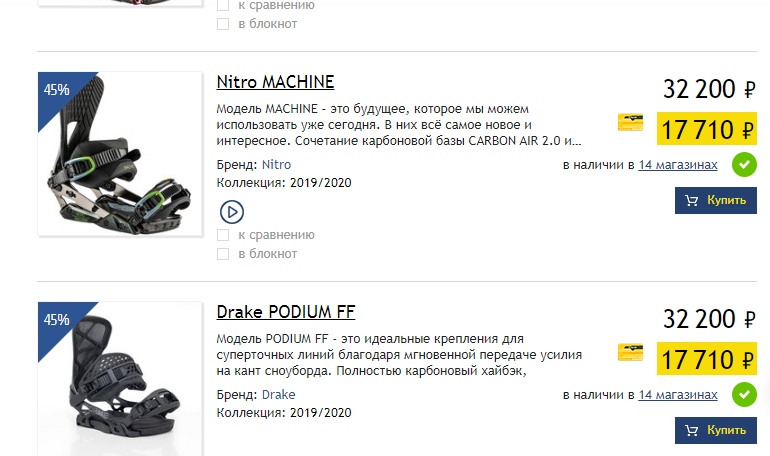The height and width of the screenshot is (456, 770).
Task: Click the Drake brand link
Action: (x=278, y=395)
